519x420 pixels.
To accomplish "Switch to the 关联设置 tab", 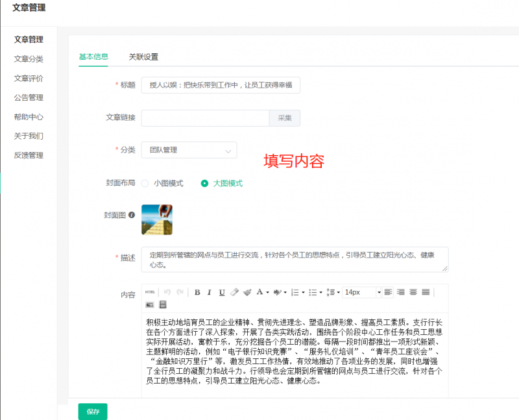I will click(143, 56).
